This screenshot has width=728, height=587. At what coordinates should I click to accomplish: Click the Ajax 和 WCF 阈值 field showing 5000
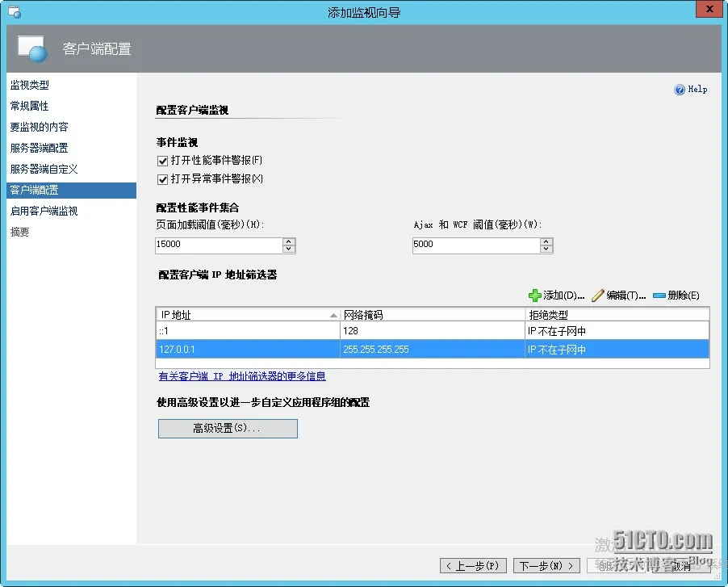477,245
